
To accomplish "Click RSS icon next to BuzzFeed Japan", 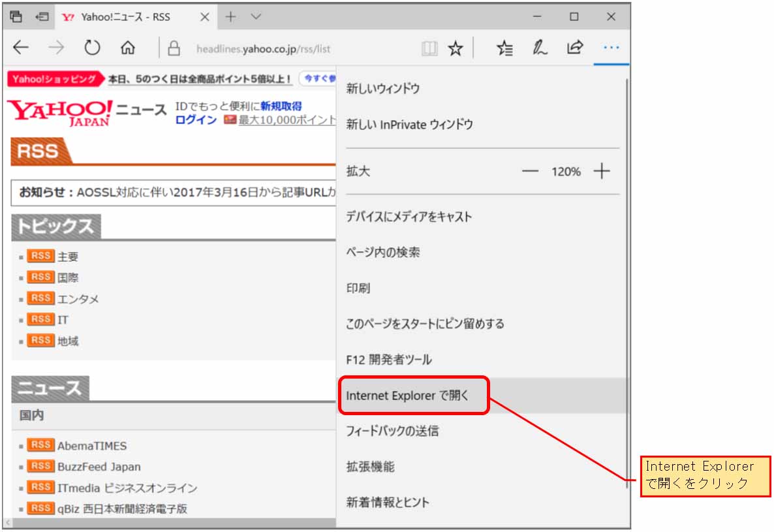I will point(40,466).
